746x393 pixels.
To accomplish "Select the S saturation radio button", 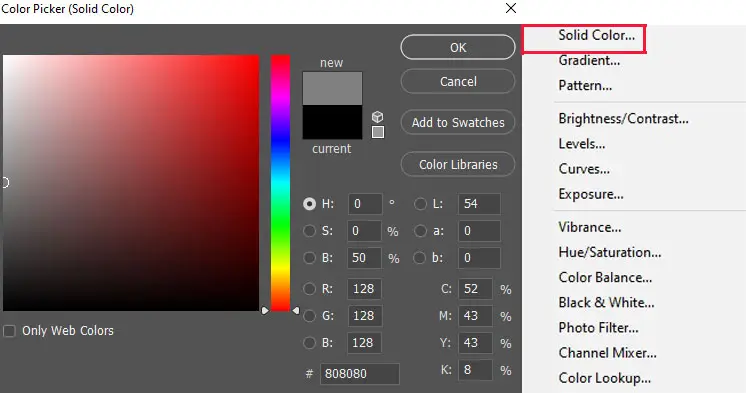I will pos(309,231).
